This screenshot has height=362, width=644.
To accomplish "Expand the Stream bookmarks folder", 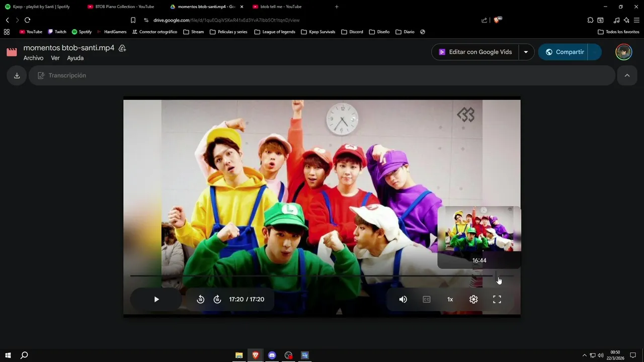I will 194,32.
